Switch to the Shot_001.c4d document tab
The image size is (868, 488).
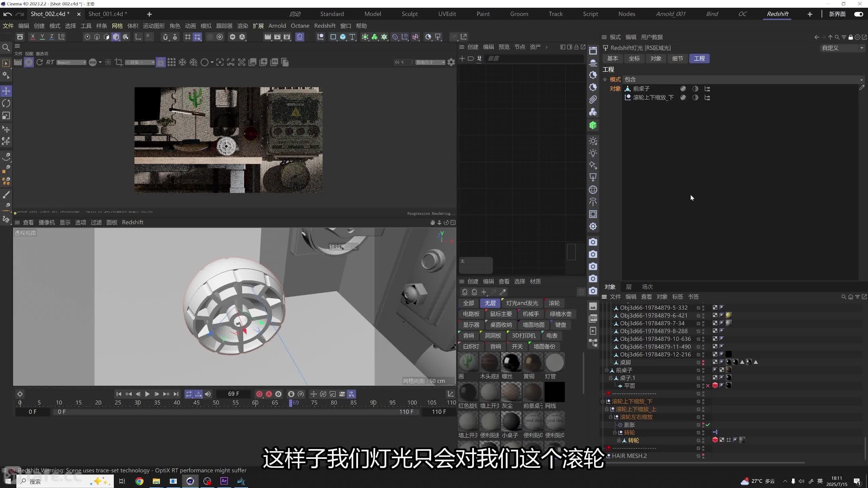108,14
